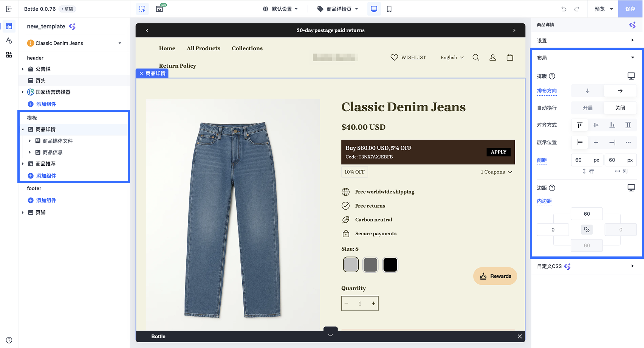
Task: Select the desktop view icon in toolbar
Action: pyautogui.click(x=374, y=9)
